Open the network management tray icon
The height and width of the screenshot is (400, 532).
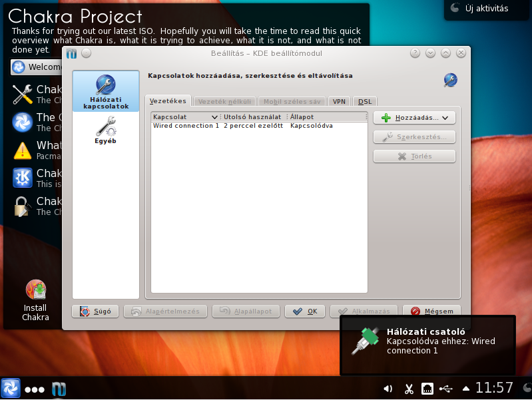pyautogui.click(x=427, y=389)
